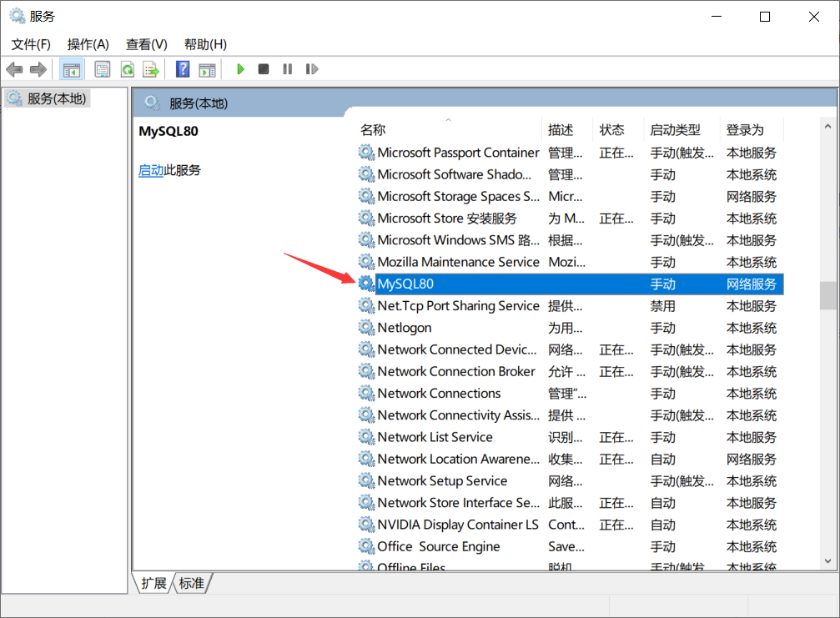Click the 启动 link to start service
Viewport: 840px width, 618px height.
[x=150, y=170]
